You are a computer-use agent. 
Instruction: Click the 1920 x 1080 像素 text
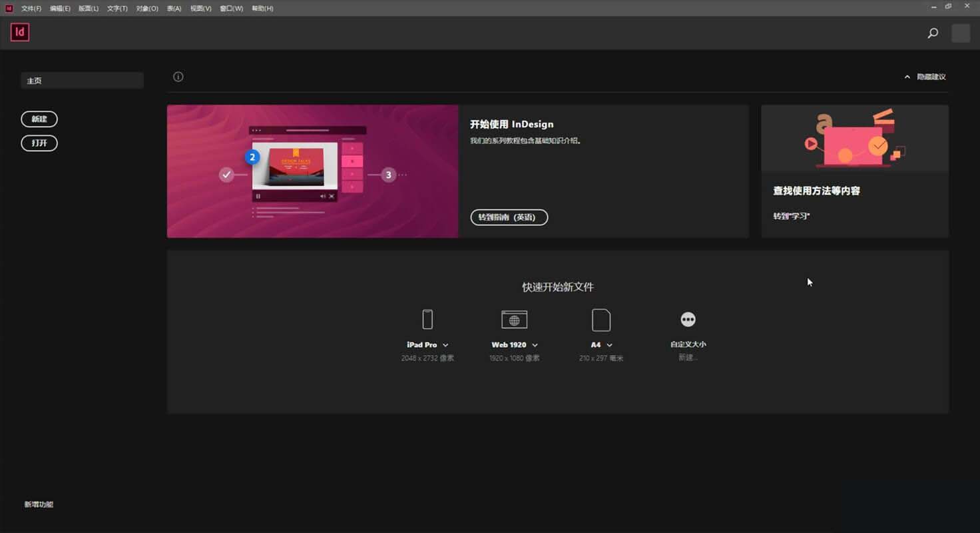pos(514,358)
